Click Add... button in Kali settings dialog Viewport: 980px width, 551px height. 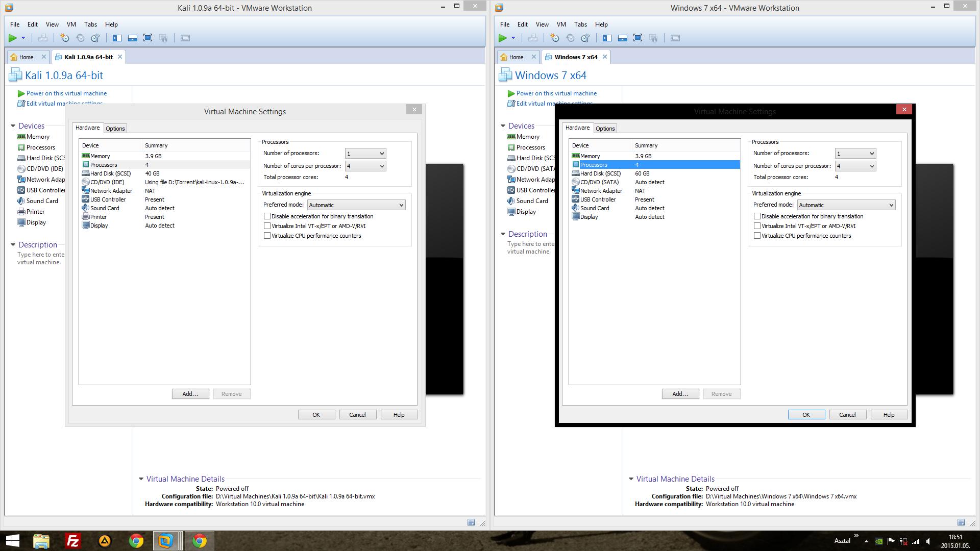[190, 394]
